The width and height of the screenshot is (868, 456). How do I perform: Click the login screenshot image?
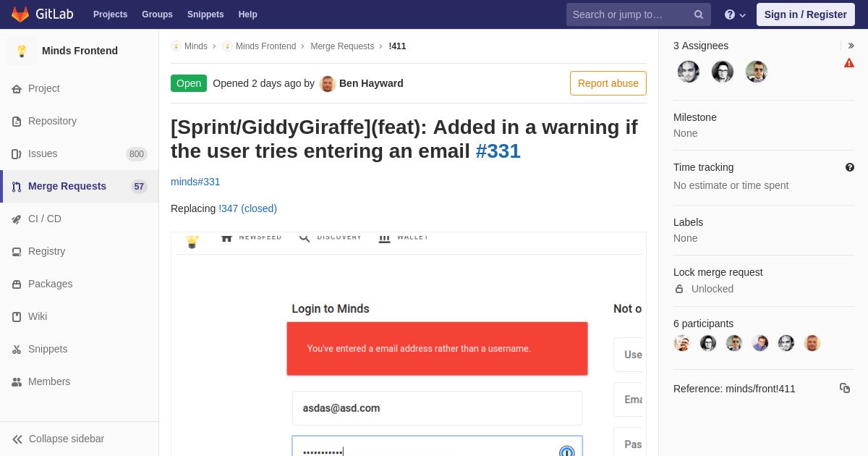coord(409,344)
